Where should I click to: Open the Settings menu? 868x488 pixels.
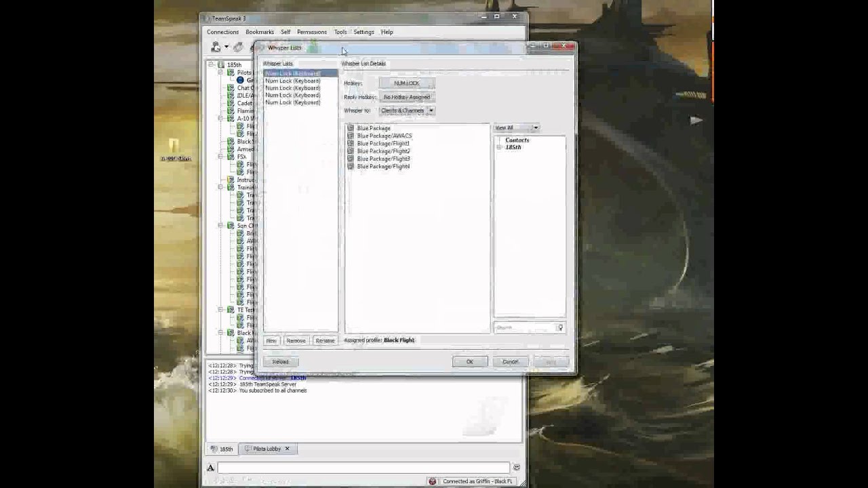click(363, 32)
